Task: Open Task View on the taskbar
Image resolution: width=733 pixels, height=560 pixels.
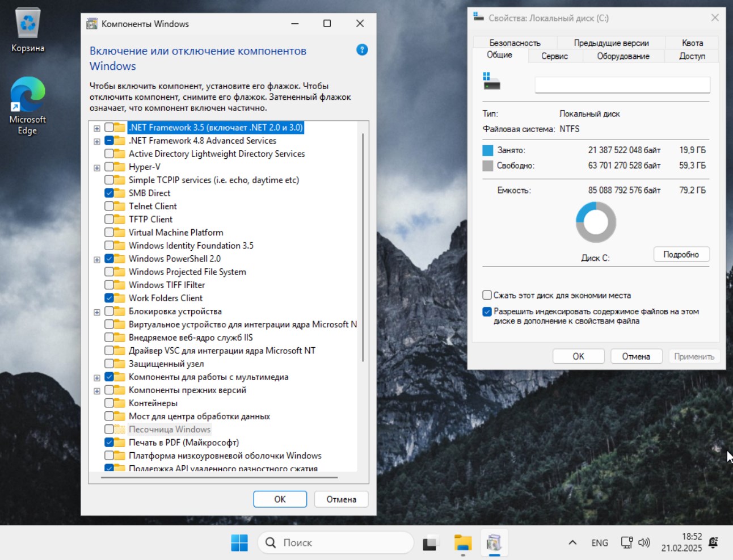Action: pyautogui.click(x=431, y=543)
